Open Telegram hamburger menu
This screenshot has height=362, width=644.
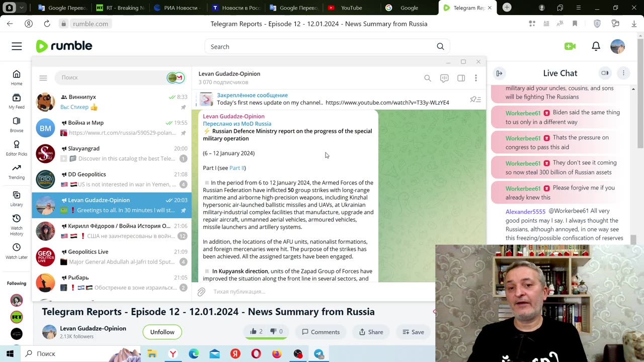[43, 78]
